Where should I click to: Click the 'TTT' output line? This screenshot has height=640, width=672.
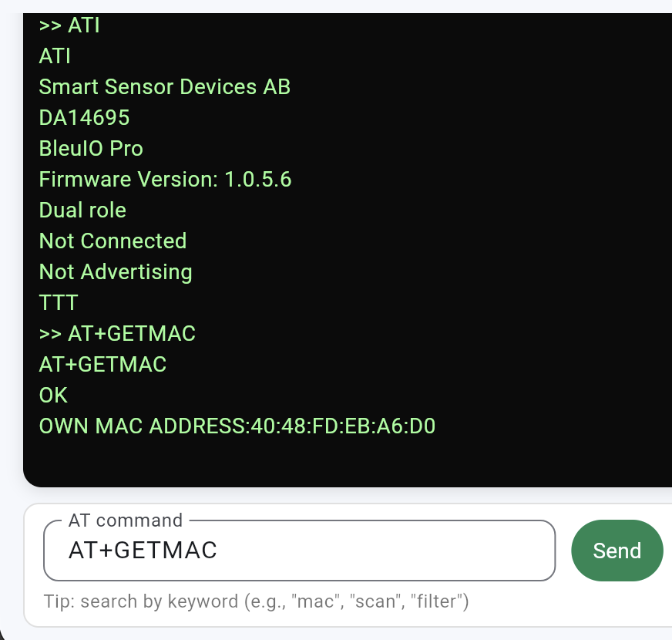[59, 303]
